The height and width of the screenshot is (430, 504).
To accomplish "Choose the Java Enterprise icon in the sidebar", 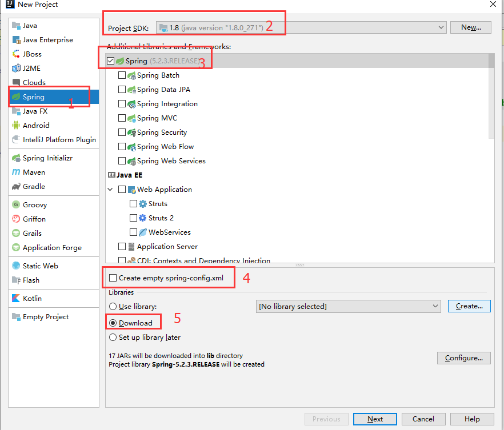I will [16, 40].
